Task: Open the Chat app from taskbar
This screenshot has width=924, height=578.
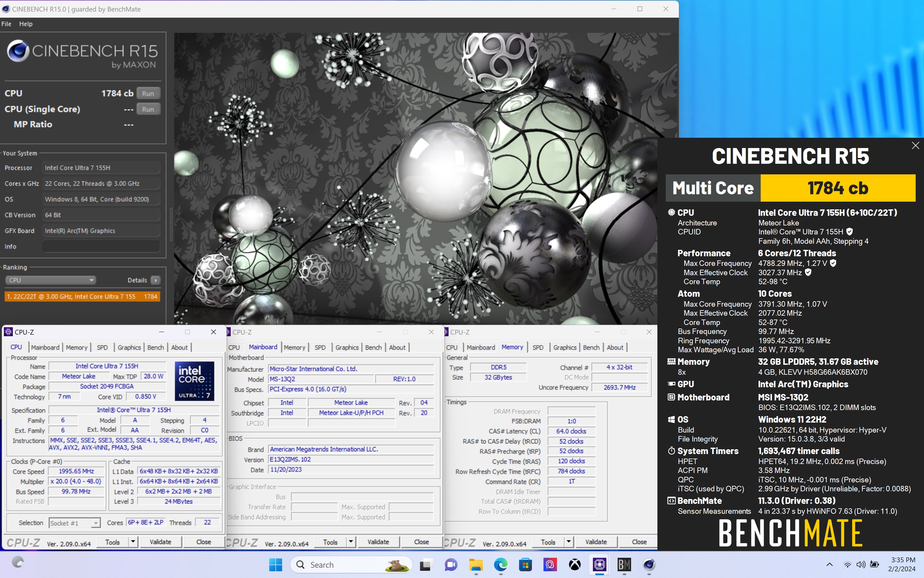Action: [x=450, y=565]
